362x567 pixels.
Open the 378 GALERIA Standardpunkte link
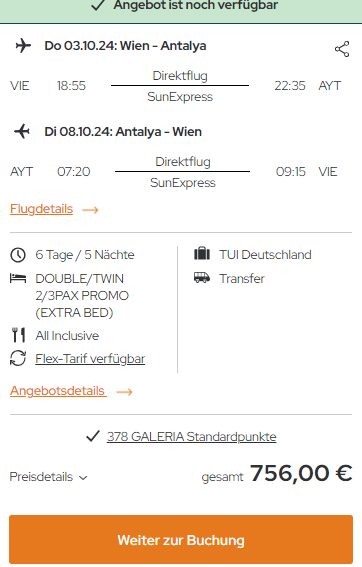[x=191, y=436]
